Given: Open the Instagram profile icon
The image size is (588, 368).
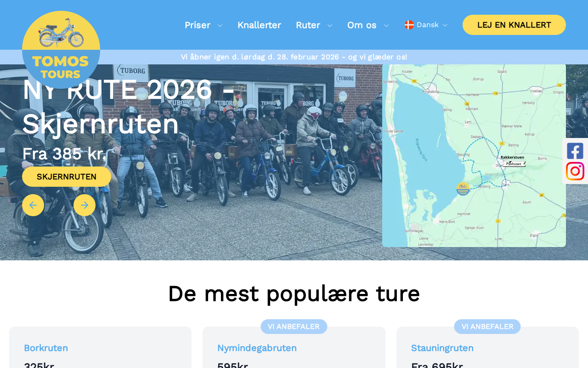Looking at the screenshot, I should (575, 171).
